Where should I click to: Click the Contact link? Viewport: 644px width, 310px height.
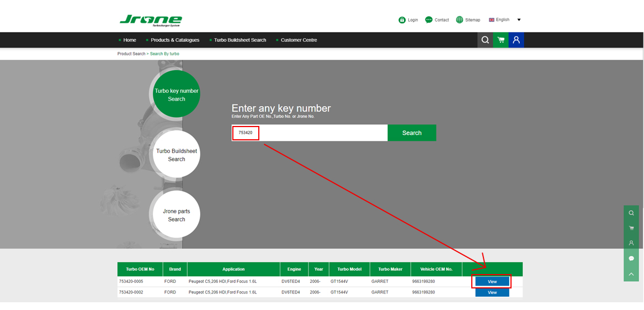pyautogui.click(x=442, y=20)
